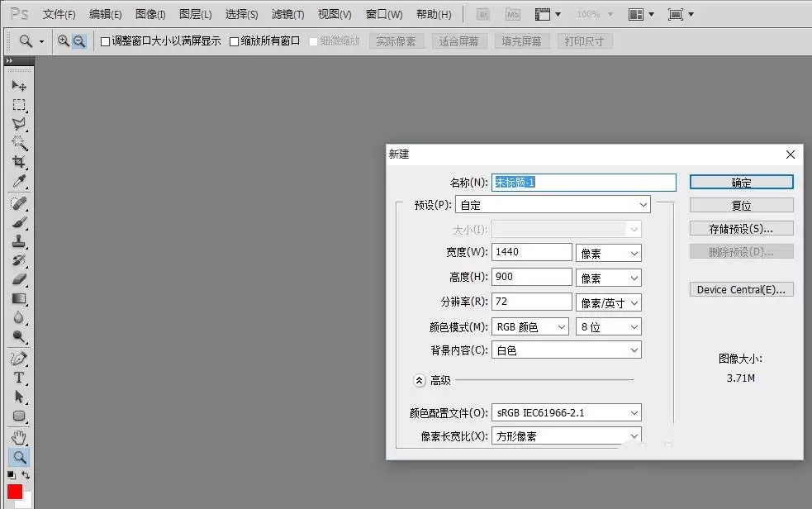The image size is (812, 509).
Task: Open the 背景内容 dropdown
Action: click(x=566, y=350)
